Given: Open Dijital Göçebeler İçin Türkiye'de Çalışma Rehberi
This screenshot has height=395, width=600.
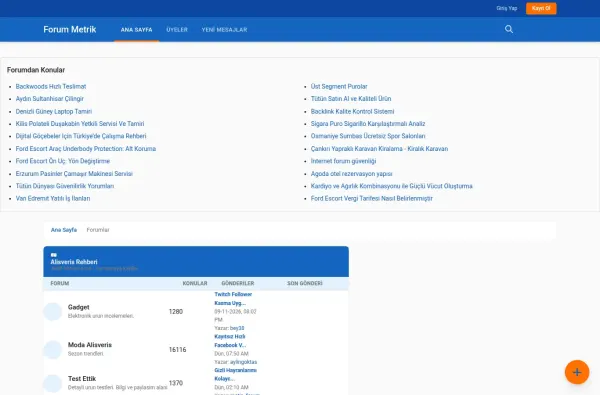Looking at the screenshot, I should [81, 136].
